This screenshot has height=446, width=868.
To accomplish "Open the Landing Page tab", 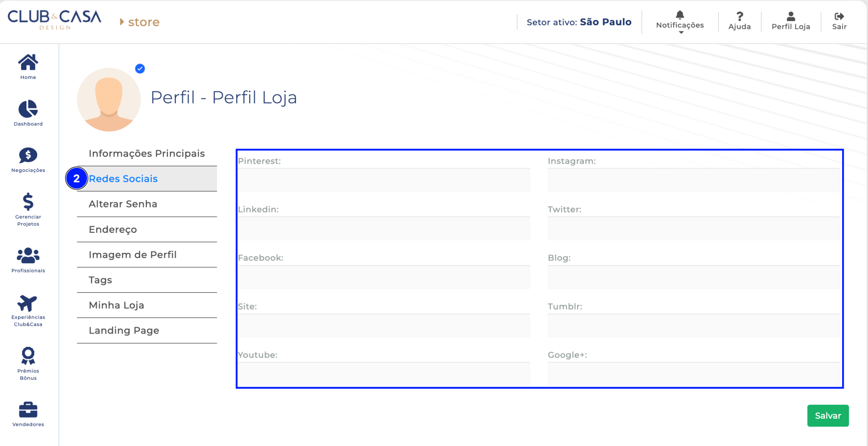I will click(x=124, y=330).
